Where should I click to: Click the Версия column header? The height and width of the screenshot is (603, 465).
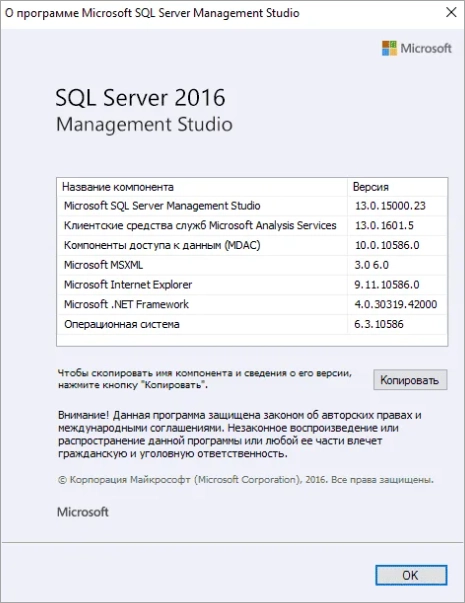point(397,187)
